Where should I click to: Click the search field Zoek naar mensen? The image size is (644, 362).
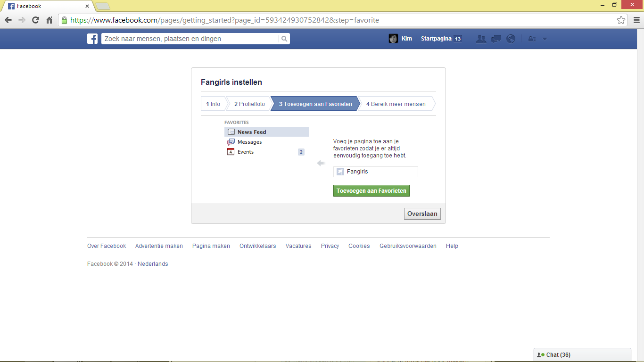pos(190,39)
